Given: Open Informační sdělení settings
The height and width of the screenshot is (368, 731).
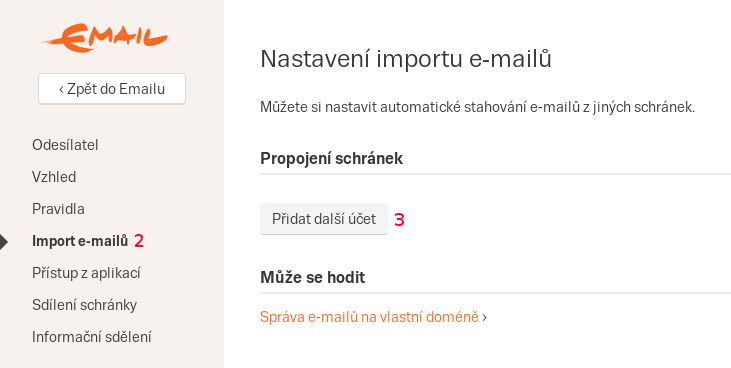Looking at the screenshot, I should tap(91, 336).
